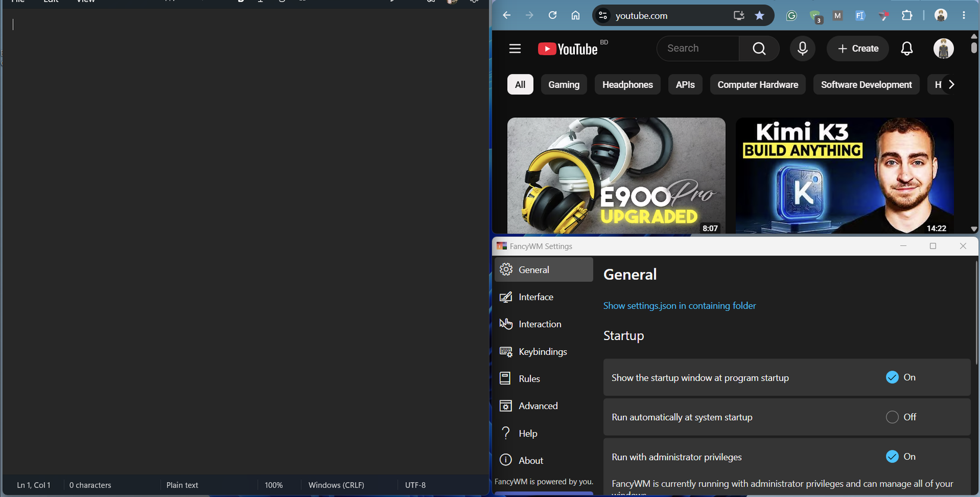Click the YouTube search magnifier button
This screenshot has height=497, width=980.
(x=759, y=49)
